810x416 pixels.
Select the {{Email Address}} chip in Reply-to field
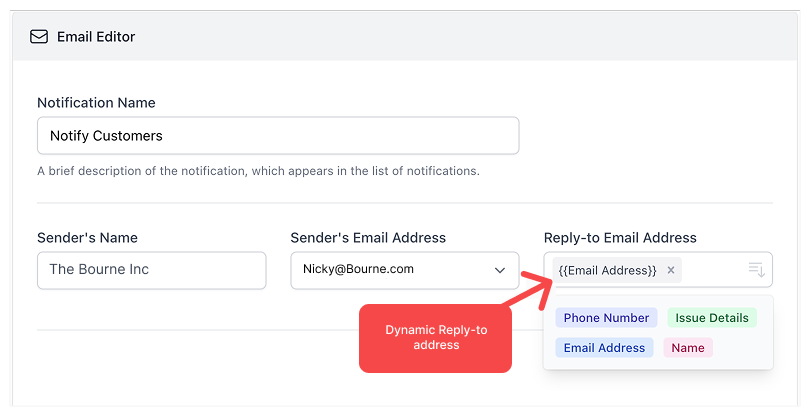click(x=607, y=270)
